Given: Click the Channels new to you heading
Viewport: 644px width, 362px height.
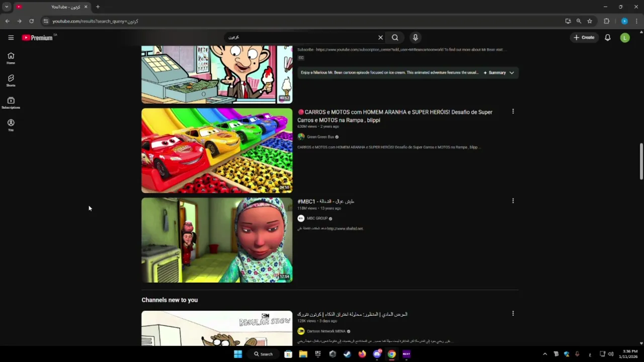Looking at the screenshot, I should pyautogui.click(x=170, y=300).
